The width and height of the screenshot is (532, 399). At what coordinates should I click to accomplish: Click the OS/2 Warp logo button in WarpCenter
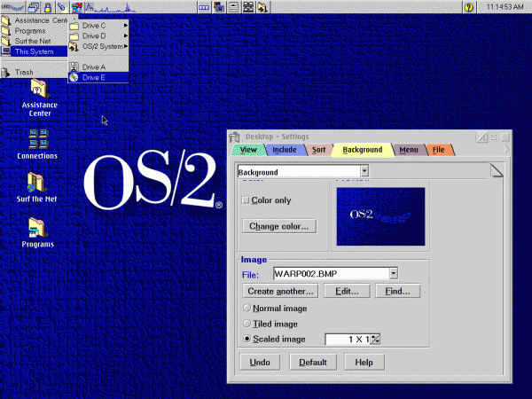tap(11, 7)
